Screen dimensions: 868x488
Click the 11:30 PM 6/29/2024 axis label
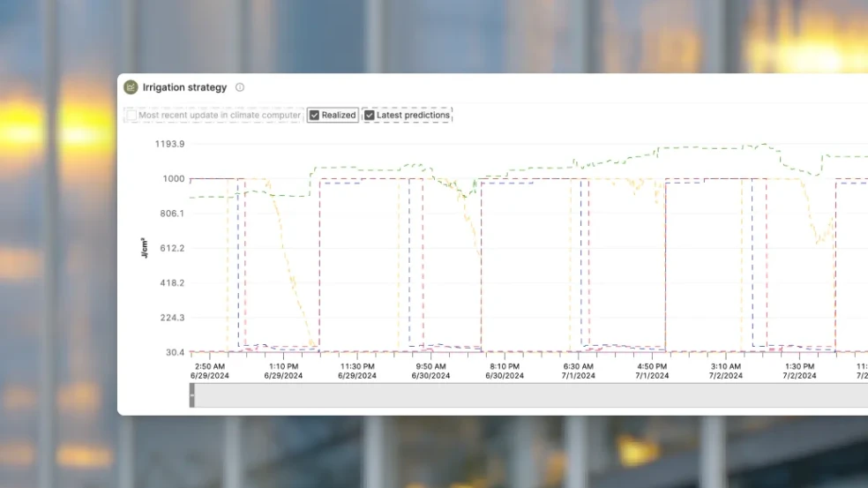click(x=357, y=371)
